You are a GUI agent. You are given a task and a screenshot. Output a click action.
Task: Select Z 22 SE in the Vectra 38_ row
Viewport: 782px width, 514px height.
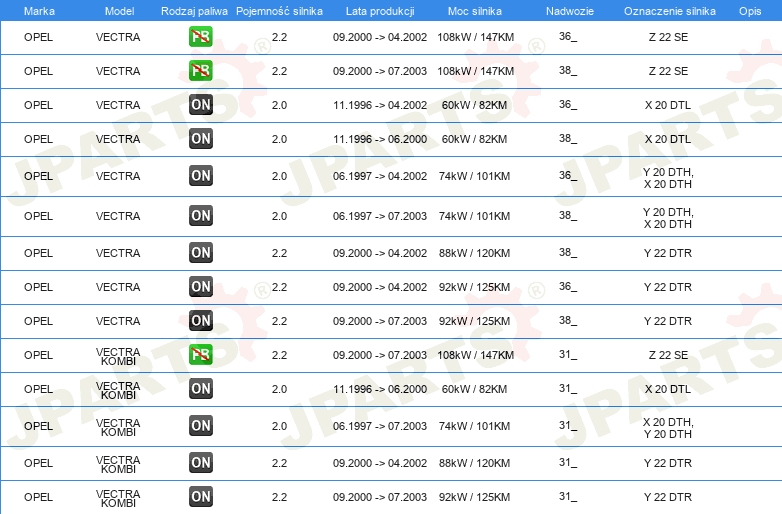pyautogui.click(x=668, y=71)
